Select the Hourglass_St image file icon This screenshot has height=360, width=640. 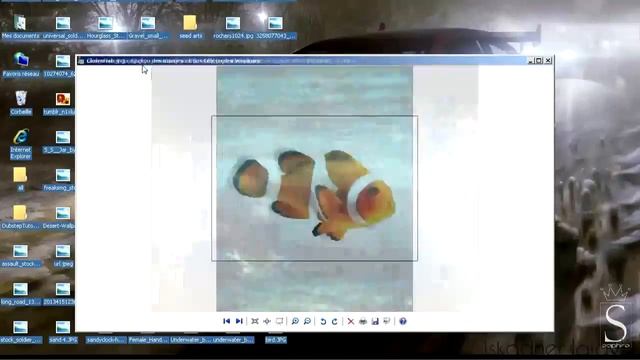[x=105, y=27]
